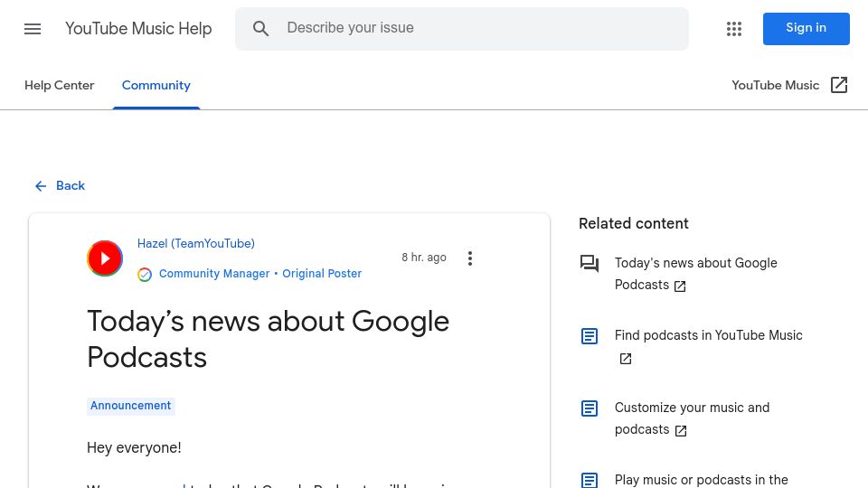Open the Google apps grid

pyautogui.click(x=734, y=29)
